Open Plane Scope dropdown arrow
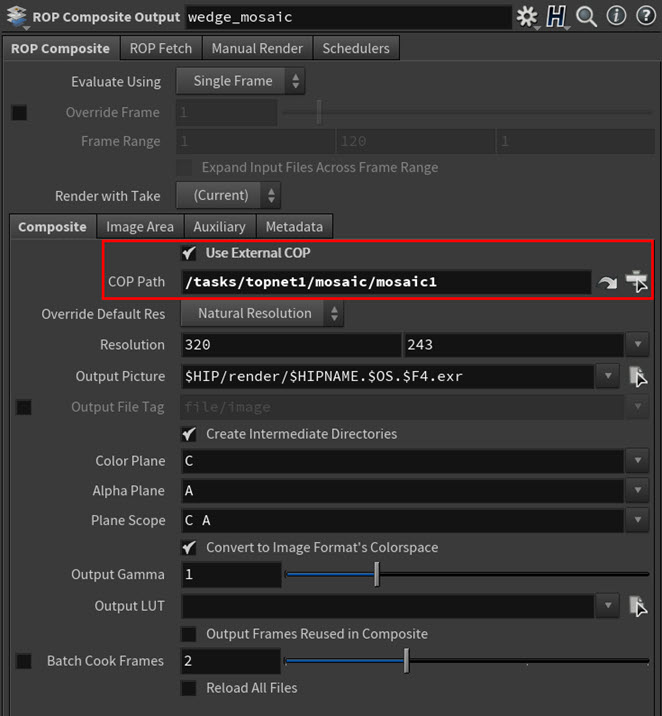This screenshot has width=662, height=716. [637, 520]
